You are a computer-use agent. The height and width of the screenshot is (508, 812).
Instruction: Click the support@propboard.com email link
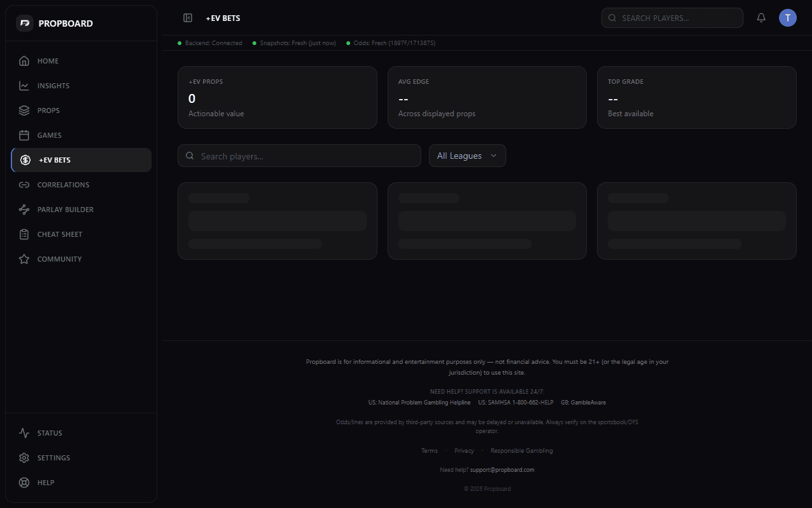tap(502, 469)
